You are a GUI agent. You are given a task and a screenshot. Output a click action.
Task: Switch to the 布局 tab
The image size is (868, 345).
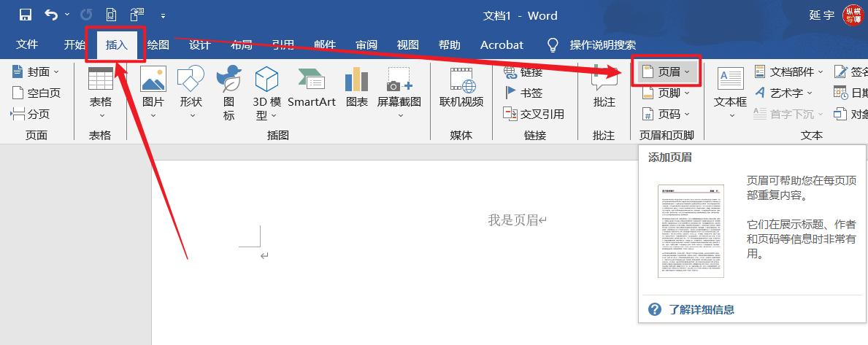(242, 45)
